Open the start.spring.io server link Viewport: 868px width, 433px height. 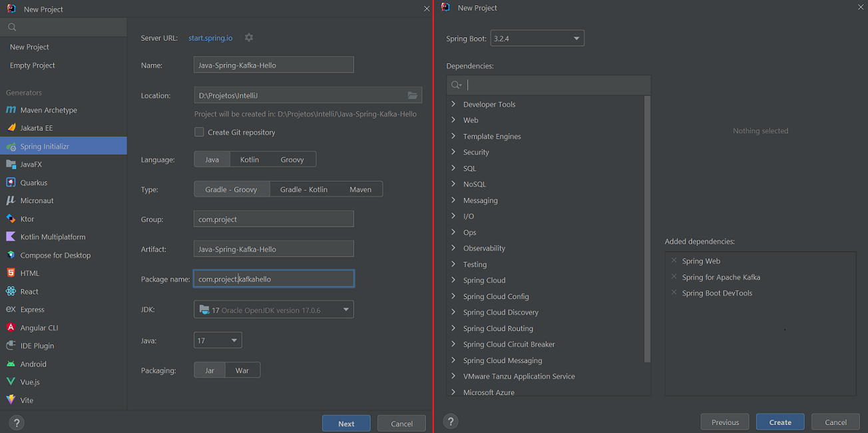(x=210, y=38)
